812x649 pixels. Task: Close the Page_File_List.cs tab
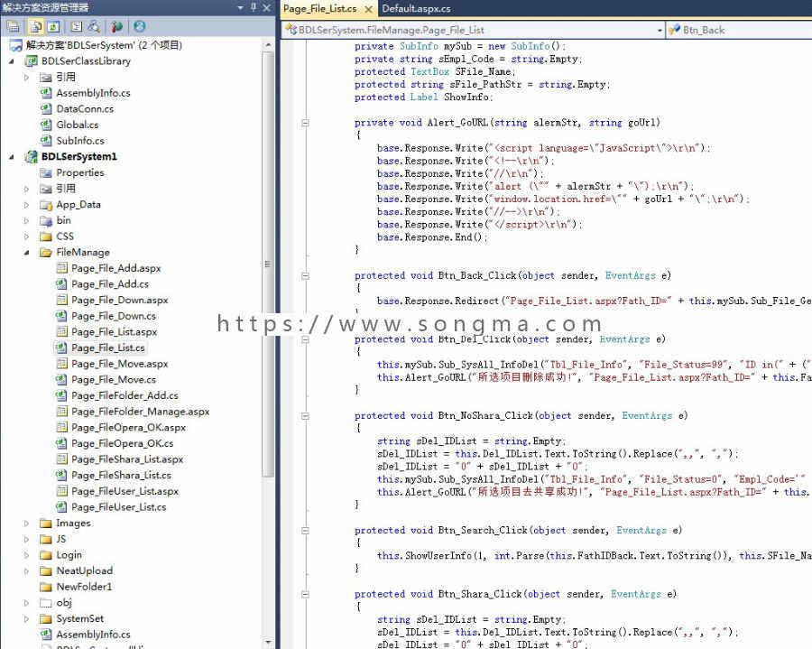368,9
